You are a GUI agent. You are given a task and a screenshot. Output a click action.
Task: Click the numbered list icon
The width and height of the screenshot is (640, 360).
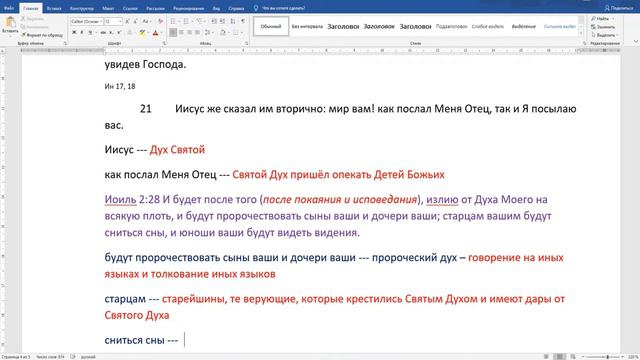click(x=186, y=21)
